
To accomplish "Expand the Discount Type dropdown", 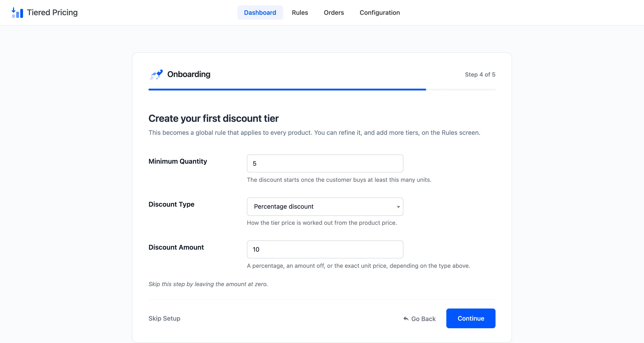I will pos(325,207).
